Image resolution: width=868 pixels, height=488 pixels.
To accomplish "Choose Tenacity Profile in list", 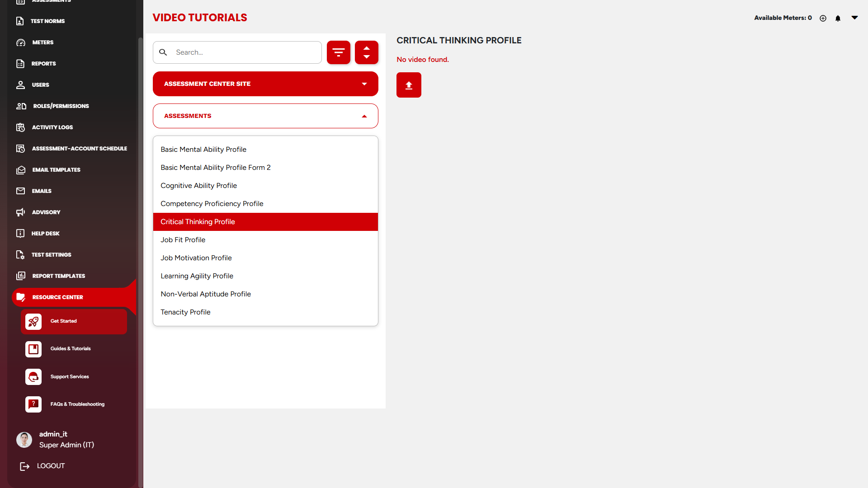I will coord(185,312).
